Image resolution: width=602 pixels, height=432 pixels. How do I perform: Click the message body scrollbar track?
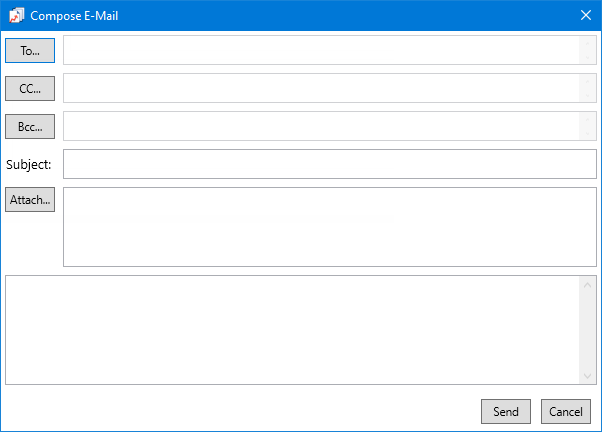[x=587, y=330]
